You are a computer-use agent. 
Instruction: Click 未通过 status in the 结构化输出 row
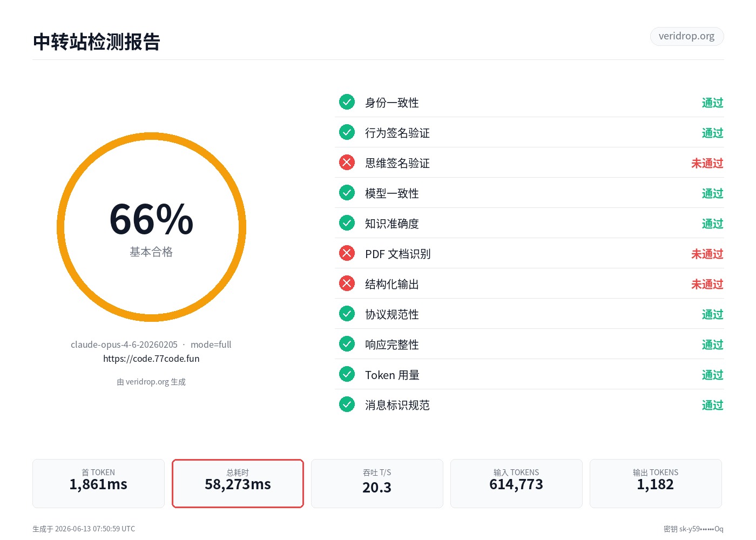coord(707,284)
